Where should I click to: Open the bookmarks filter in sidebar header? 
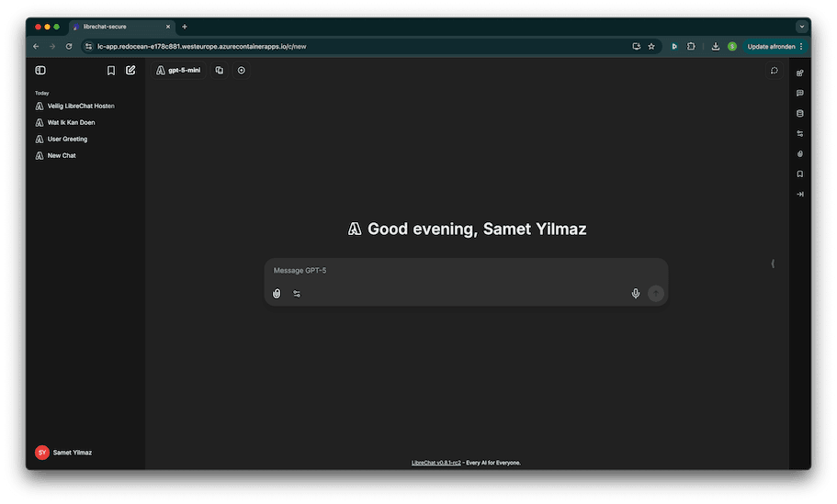pos(111,71)
